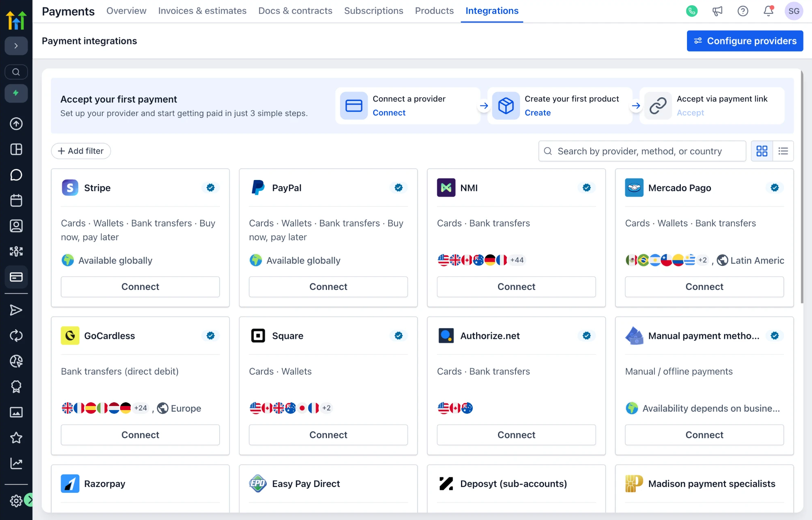Expand the sidebar with the chevron button
Screen dimensions: 812x520
click(x=16, y=46)
